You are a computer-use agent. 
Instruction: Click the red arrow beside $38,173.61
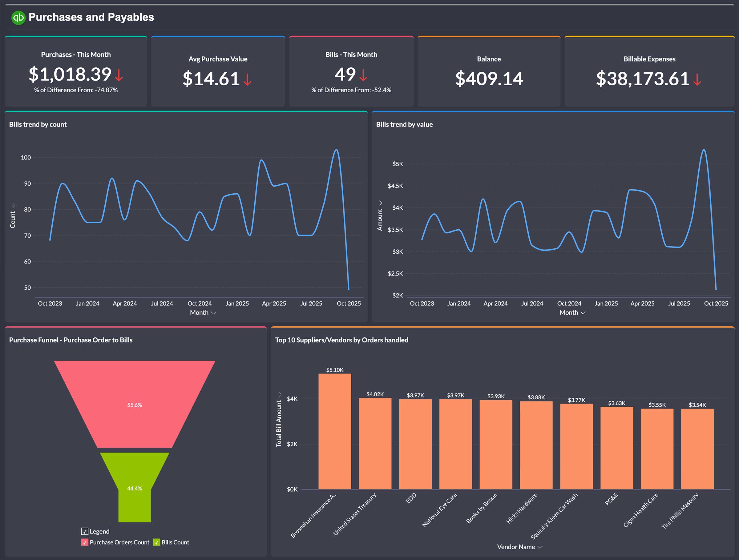click(x=697, y=79)
